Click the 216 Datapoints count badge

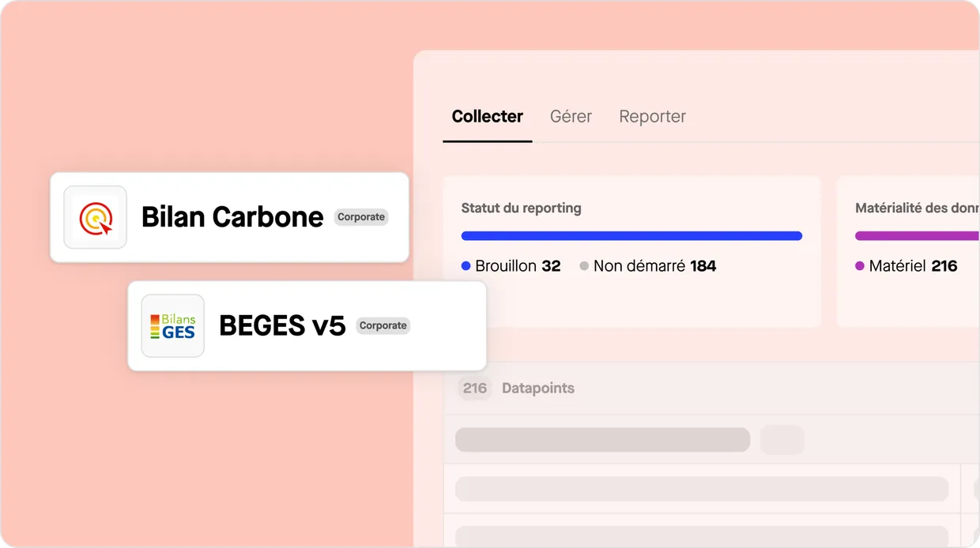click(x=474, y=388)
